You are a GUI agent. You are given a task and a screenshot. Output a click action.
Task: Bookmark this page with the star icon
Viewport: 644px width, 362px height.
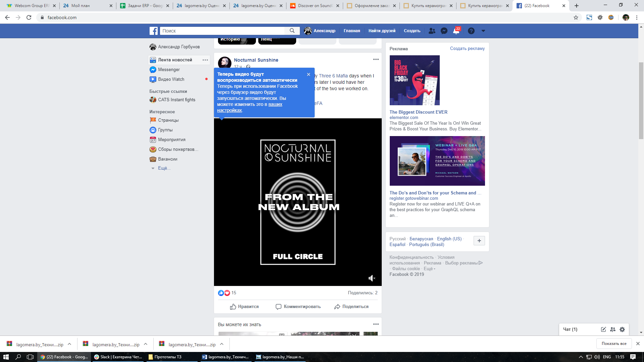tap(576, 17)
